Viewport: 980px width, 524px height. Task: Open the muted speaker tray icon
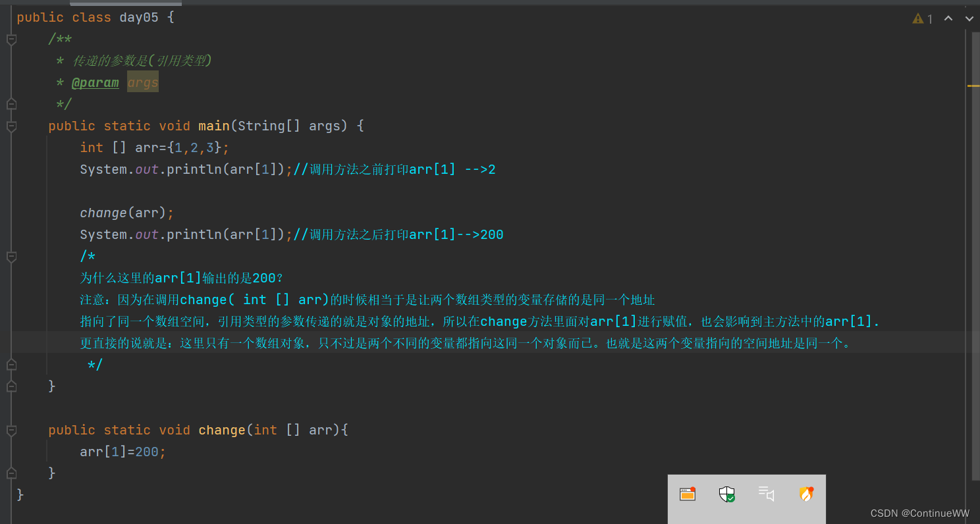click(x=766, y=494)
